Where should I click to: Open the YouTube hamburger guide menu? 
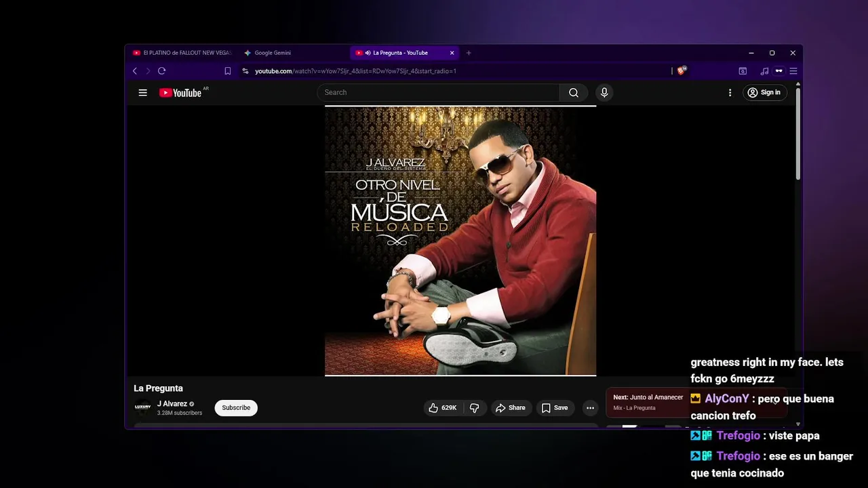[x=142, y=93]
